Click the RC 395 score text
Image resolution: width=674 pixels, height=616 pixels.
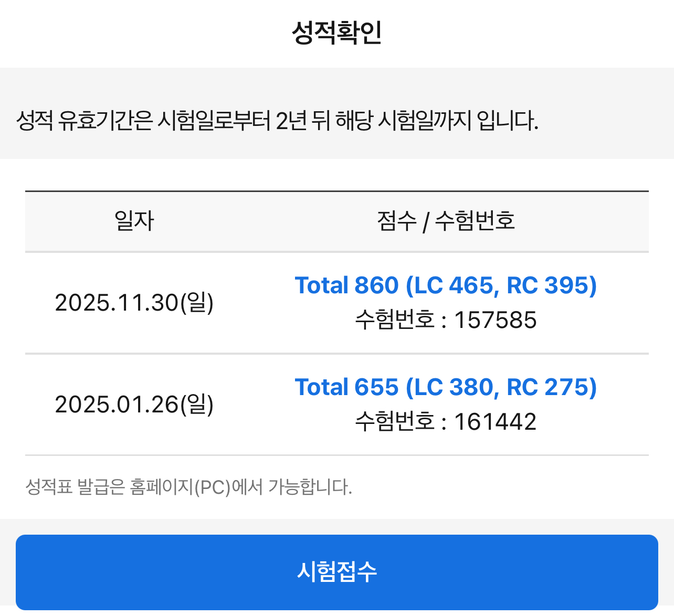(x=547, y=285)
